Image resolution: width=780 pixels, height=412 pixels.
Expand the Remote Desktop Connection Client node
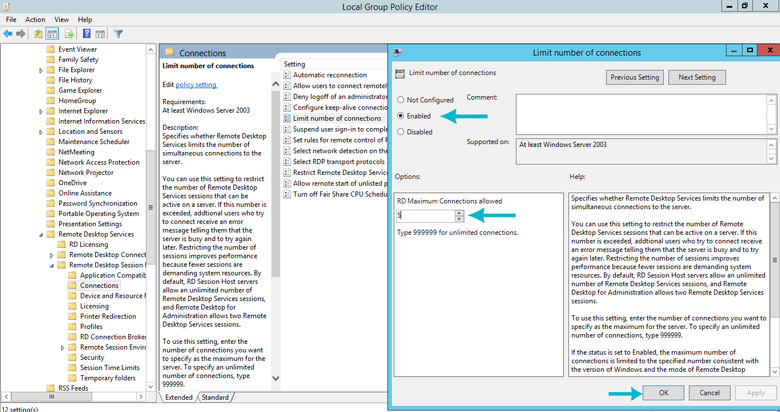point(52,255)
